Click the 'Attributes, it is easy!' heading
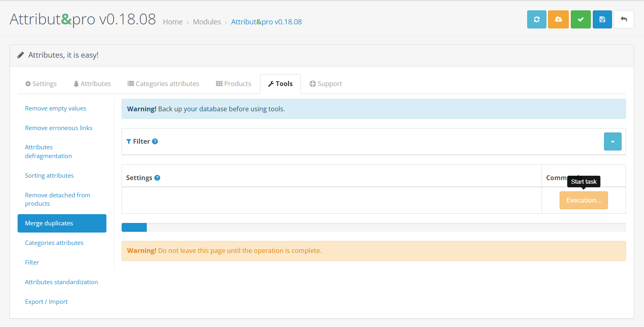This screenshot has width=644, height=327. tap(63, 55)
